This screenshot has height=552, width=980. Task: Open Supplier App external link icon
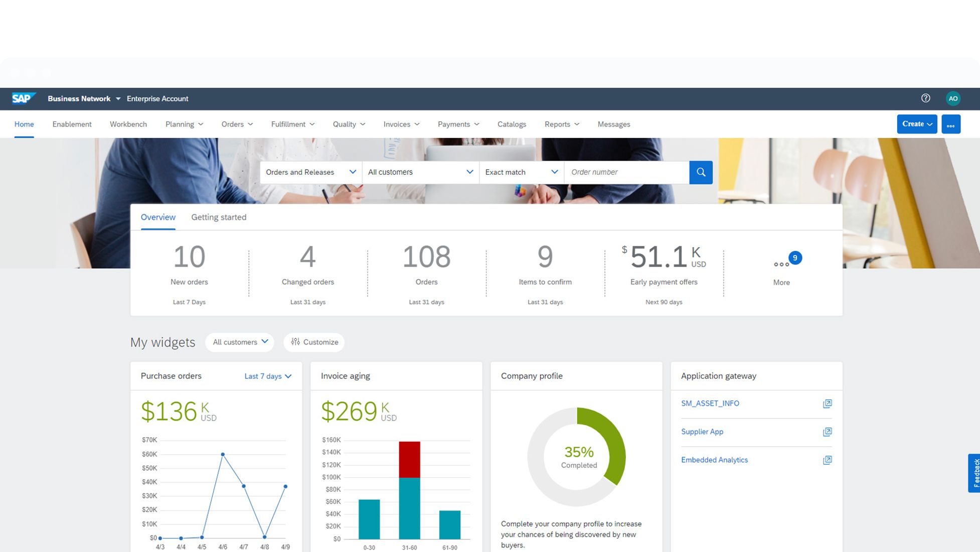pos(827,432)
